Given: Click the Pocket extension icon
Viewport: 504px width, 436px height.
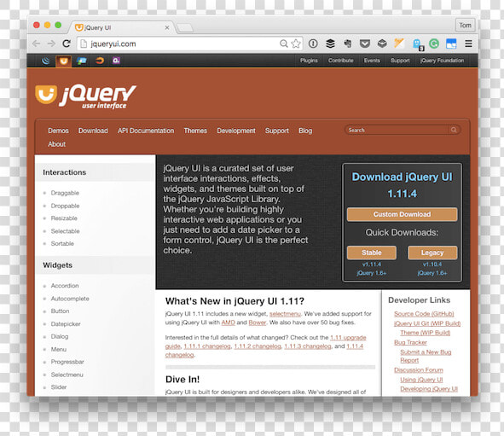Looking at the screenshot, I should tap(365, 44).
